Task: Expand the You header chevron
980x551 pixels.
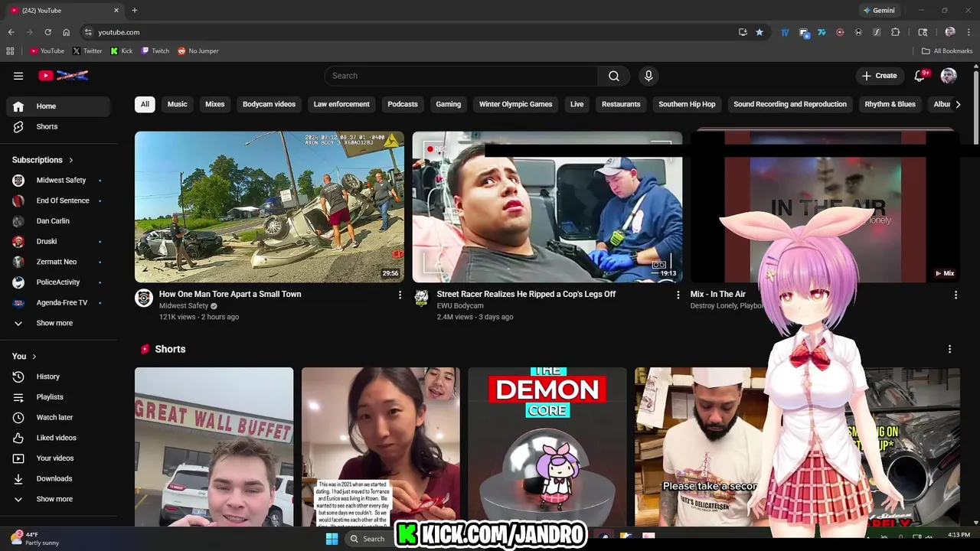Action: tap(34, 357)
